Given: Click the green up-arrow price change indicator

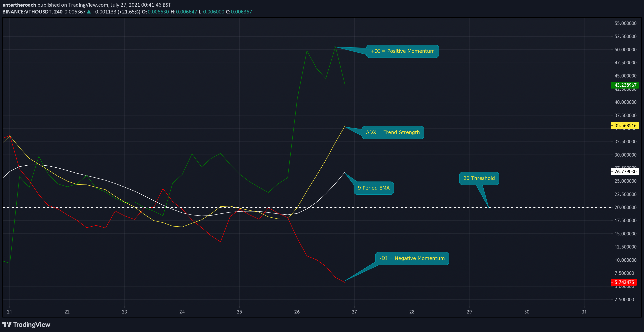Looking at the screenshot, I should coord(89,11).
